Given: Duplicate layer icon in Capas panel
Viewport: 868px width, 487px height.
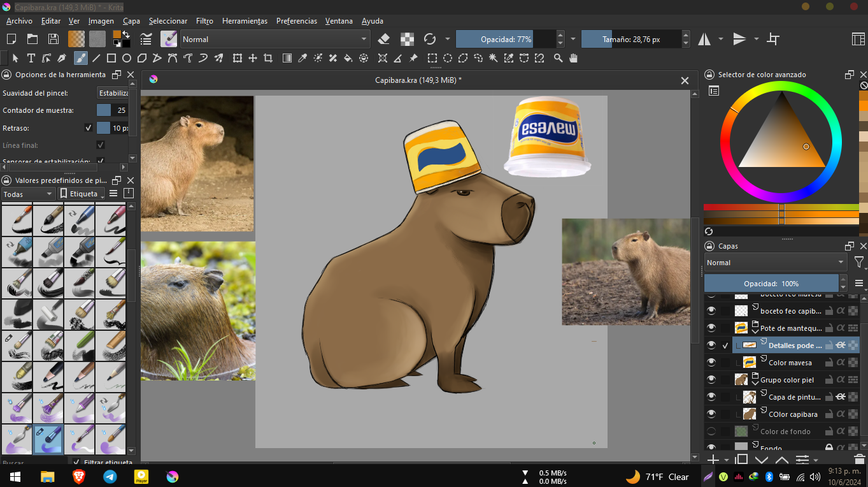Looking at the screenshot, I should (x=741, y=459).
